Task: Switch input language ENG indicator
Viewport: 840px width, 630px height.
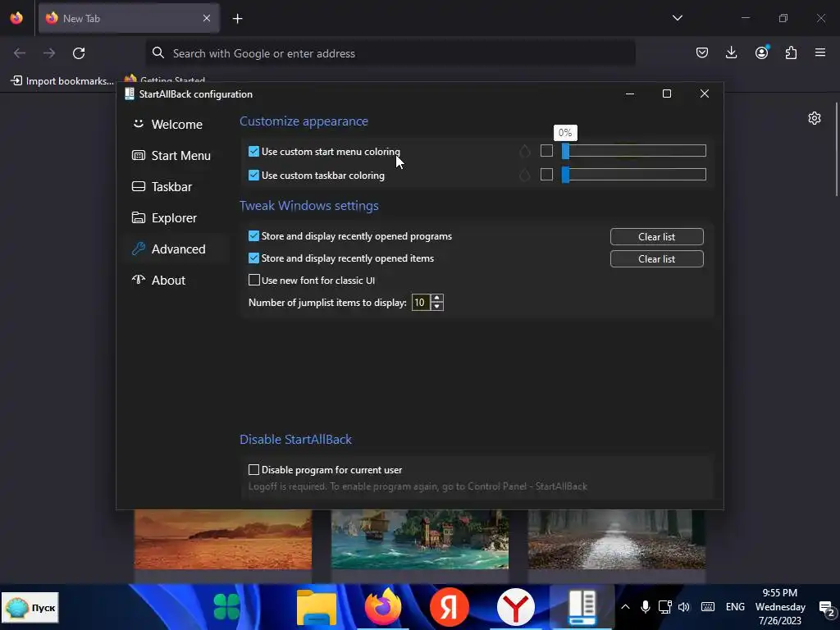Action: click(x=735, y=607)
